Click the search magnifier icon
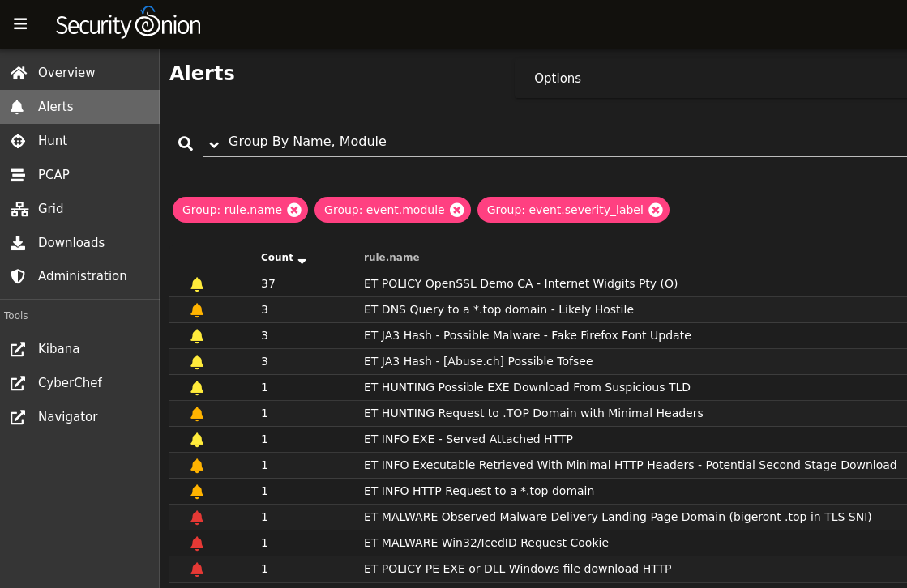This screenshot has height=588, width=907. [185, 143]
